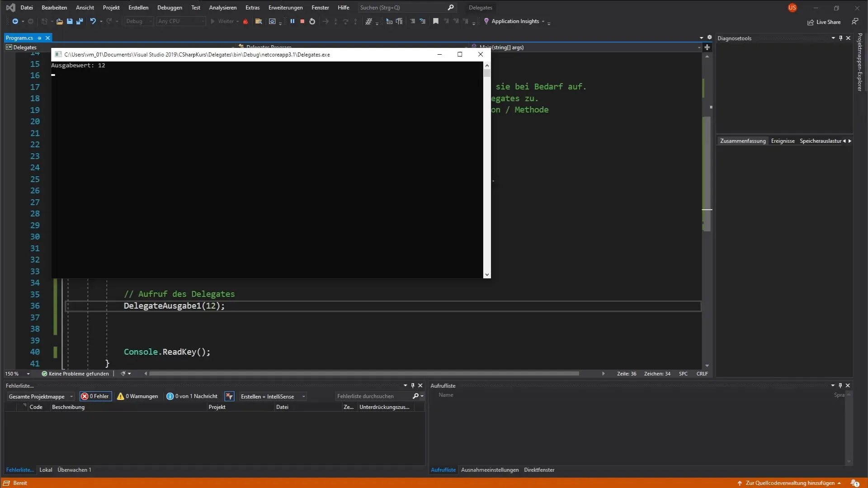Toggle the 0 Warnungen filter button

click(138, 396)
